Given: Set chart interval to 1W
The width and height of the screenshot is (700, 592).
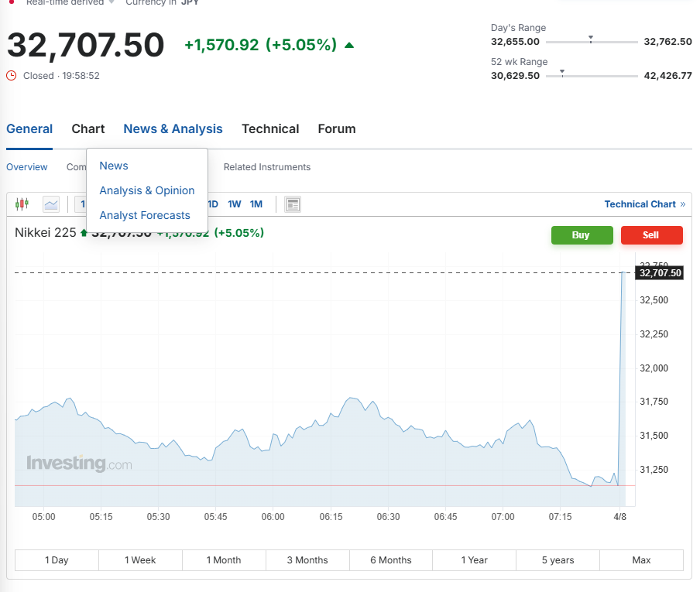Looking at the screenshot, I should [x=235, y=204].
